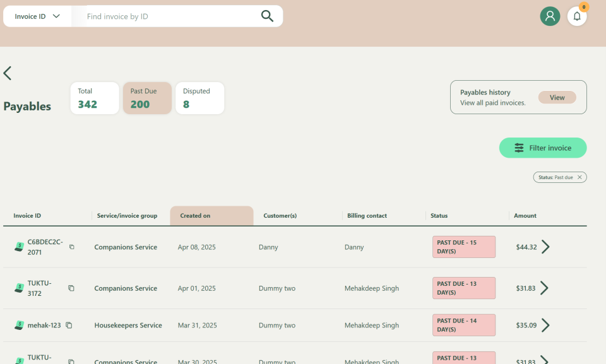The width and height of the screenshot is (606, 364).
Task: Sort by the Amount column header
Action: coord(525,216)
